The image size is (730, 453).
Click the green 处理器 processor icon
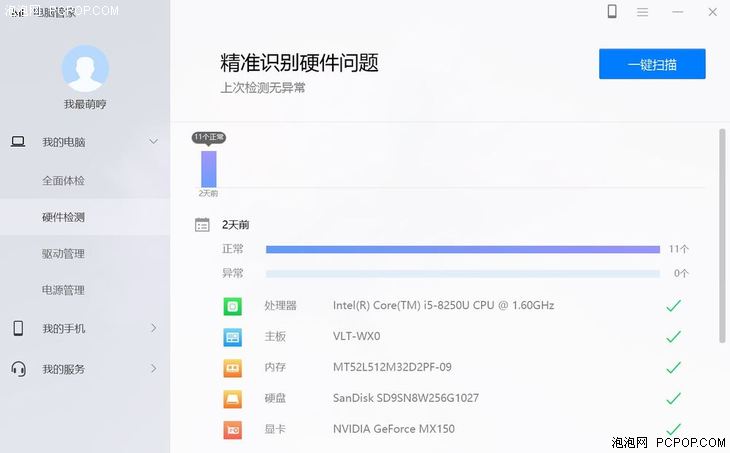(x=233, y=306)
